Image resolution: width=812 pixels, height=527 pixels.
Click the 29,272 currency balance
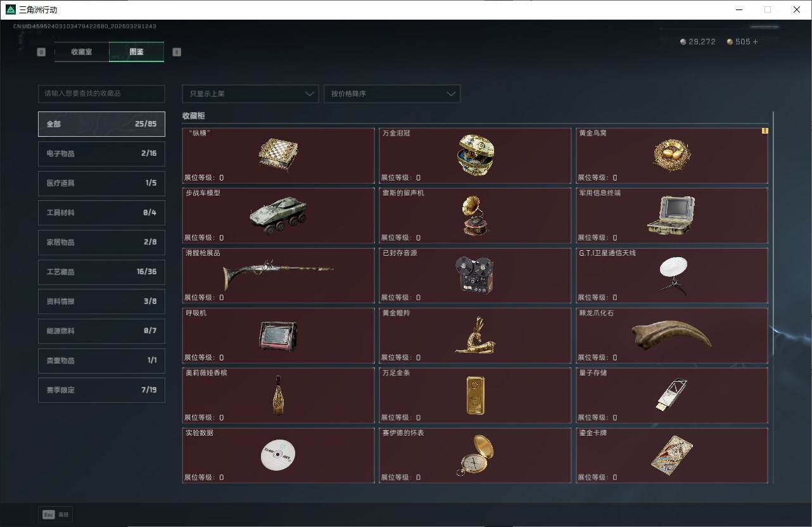point(702,42)
